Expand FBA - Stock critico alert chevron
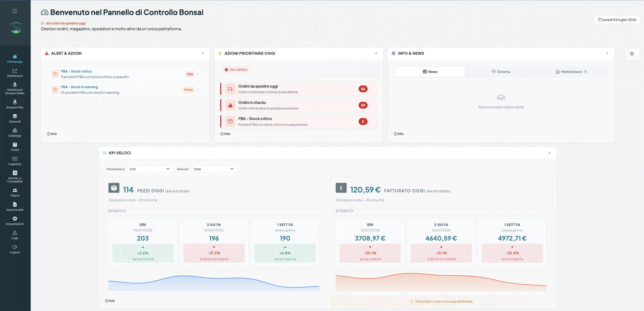The width and height of the screenshot is (644, 311). (198, 74)
